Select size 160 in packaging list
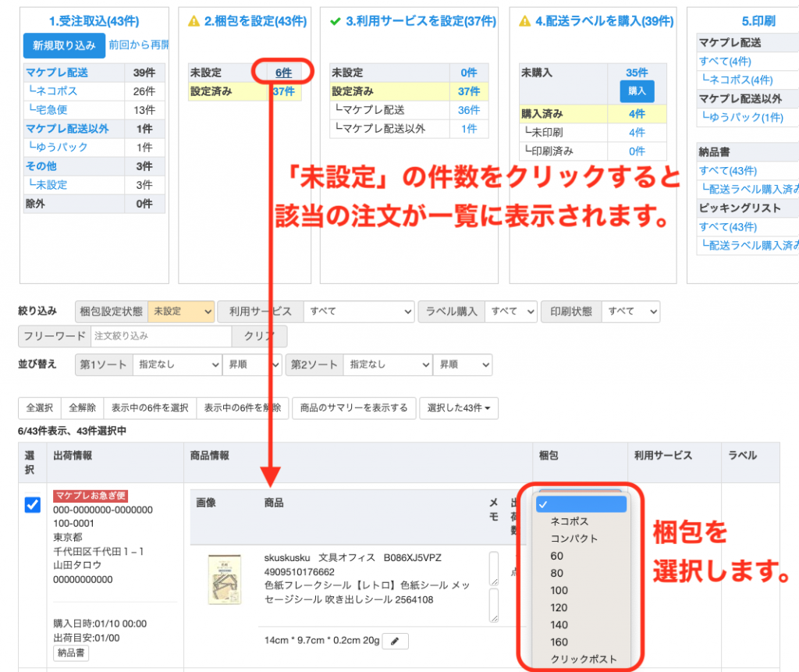799x672 pixels. [x=581, y=642]
